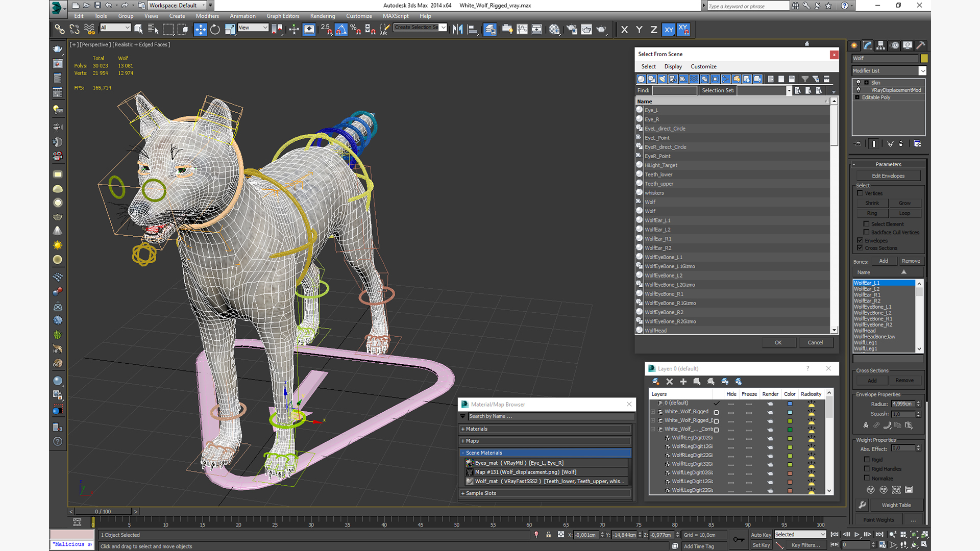Open the Create Selection Set dropdown
This screenshot has height=551, width=980.
(x=421, y=28)
